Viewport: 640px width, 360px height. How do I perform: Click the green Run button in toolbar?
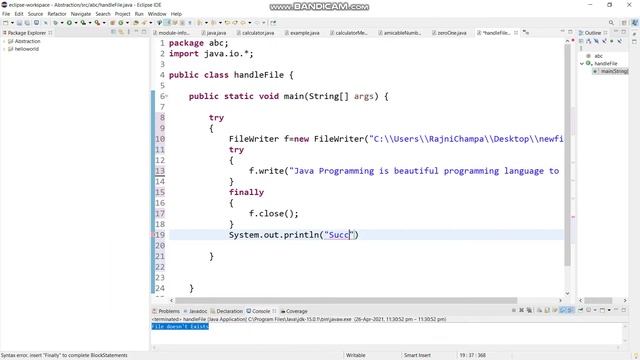(x=69, y=23)
